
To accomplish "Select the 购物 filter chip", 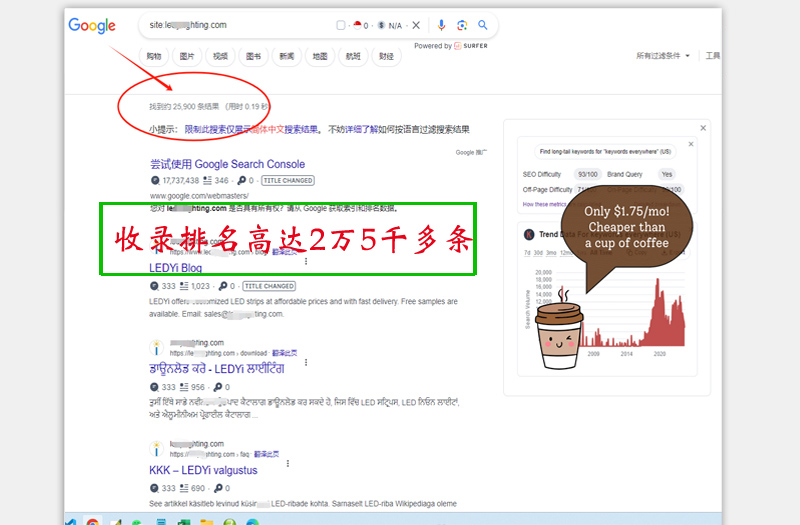I will coord(154,56).
